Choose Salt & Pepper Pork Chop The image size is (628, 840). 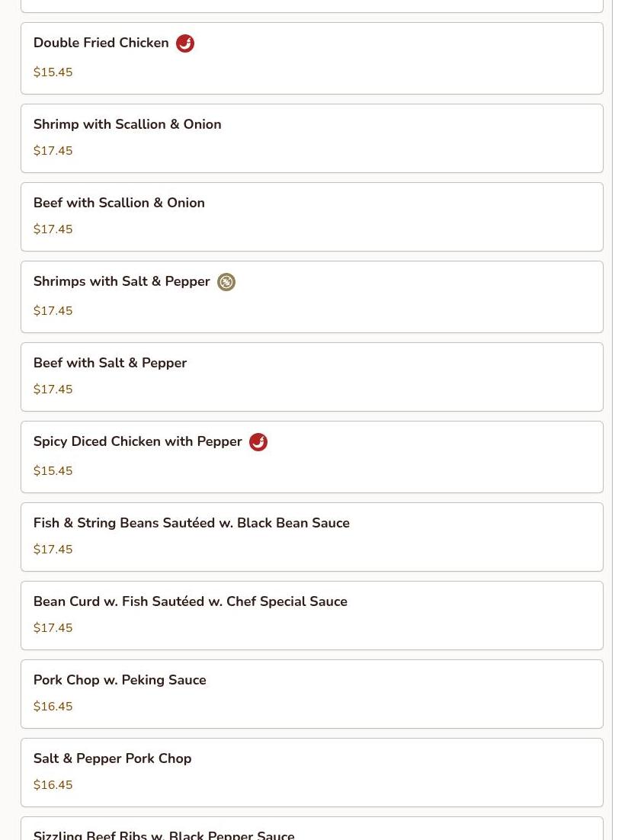point(112,758)
